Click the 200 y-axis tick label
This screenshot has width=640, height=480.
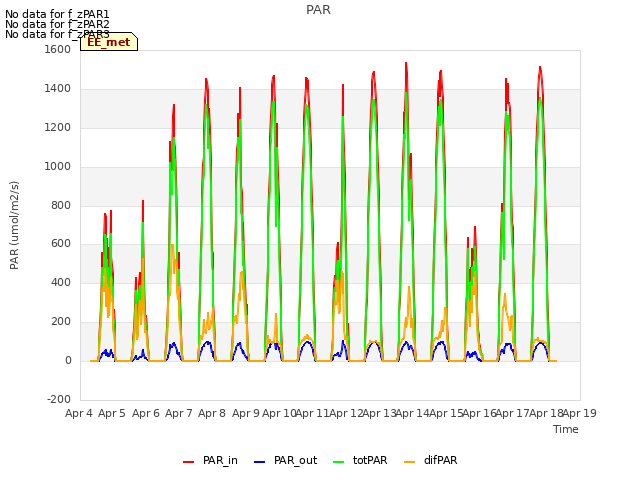[x=61, y=322]
